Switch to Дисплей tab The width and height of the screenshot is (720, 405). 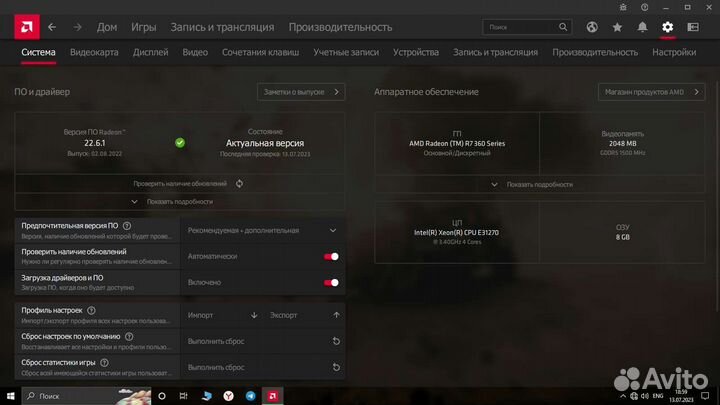click(151, 52)
